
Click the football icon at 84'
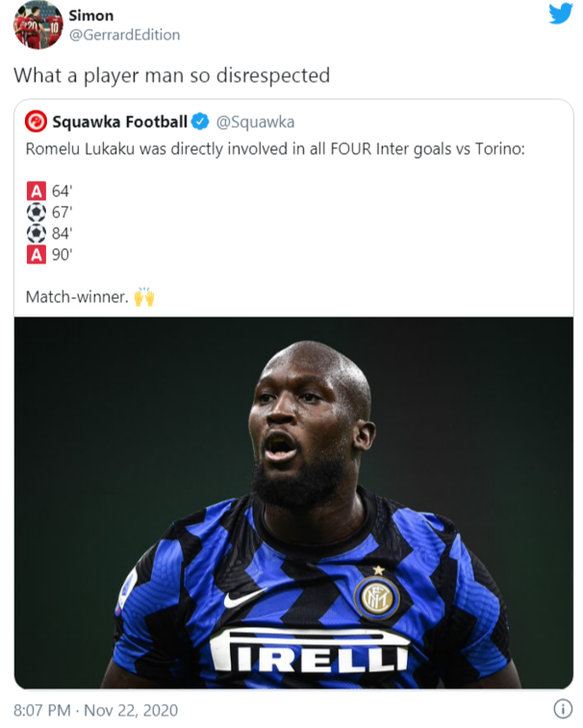point(37,233)
